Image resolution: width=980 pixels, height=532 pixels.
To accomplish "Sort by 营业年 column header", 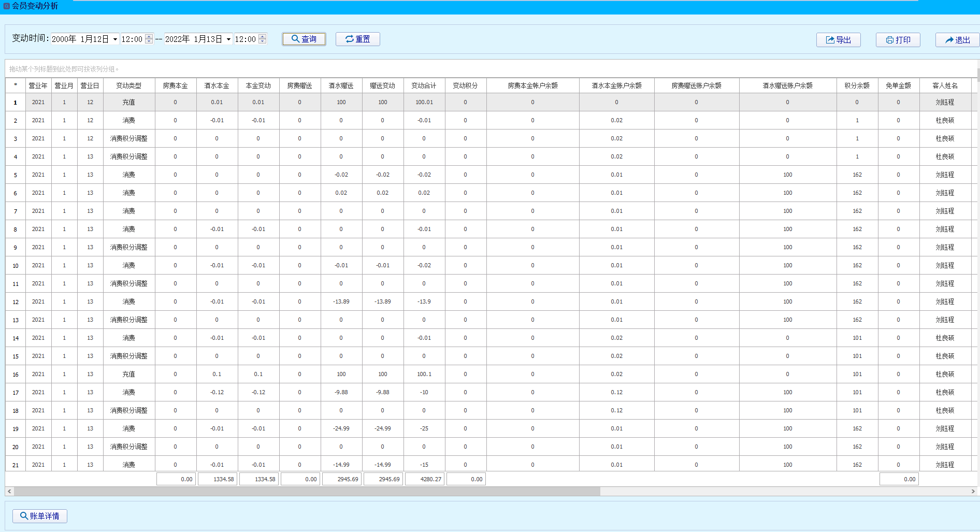I will coord(38,85).
